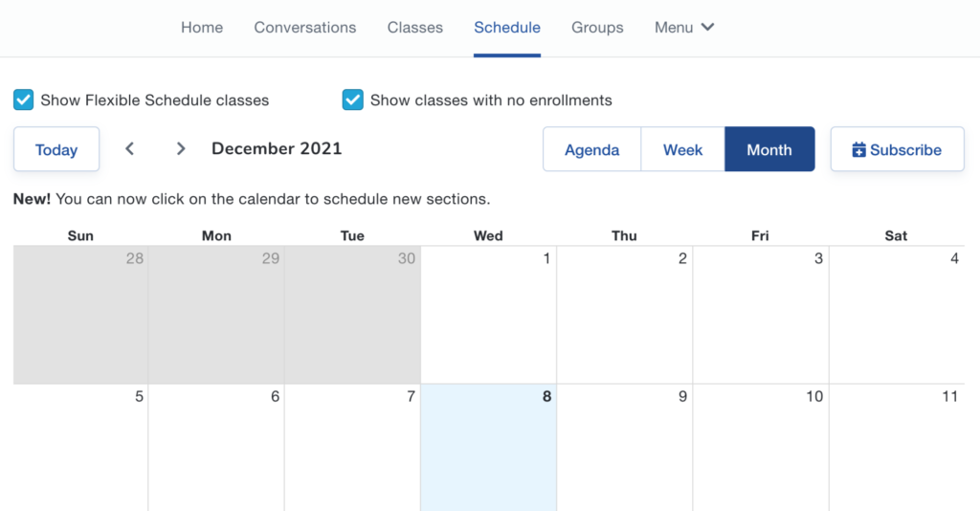Open the Conversations tab
980x511 pixels.
click(x=305, y=28)
